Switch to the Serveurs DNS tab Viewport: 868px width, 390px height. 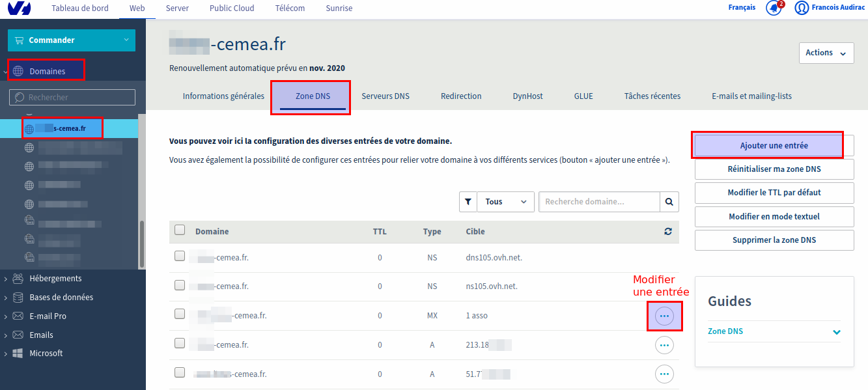click(x=385, y=96)
